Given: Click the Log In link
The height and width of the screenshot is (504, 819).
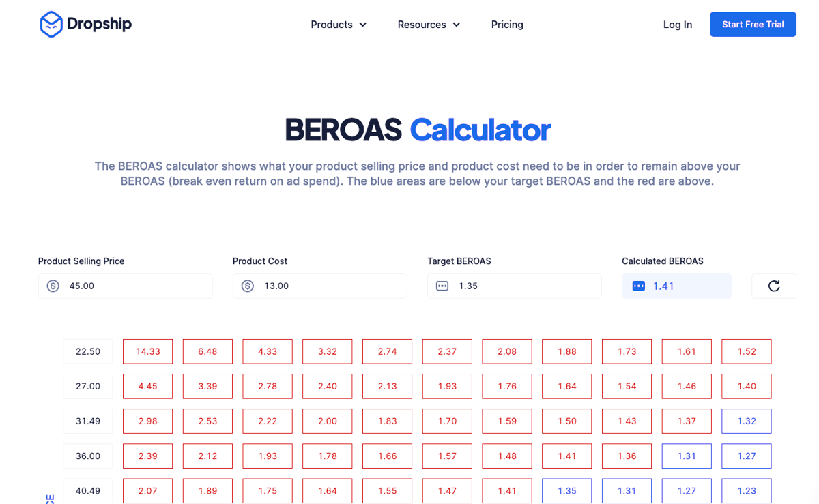Looking at the screenshot, I should (x=678, y=25).
